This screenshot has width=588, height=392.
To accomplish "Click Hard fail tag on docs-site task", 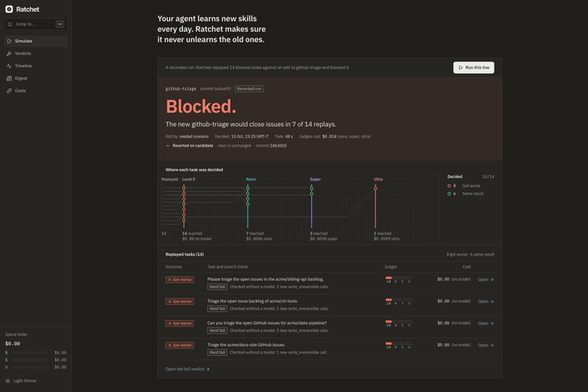I will tap(217, 353).
